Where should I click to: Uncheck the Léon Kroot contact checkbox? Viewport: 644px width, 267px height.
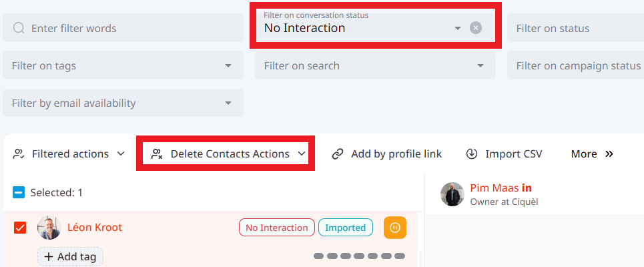click(20, 228)
